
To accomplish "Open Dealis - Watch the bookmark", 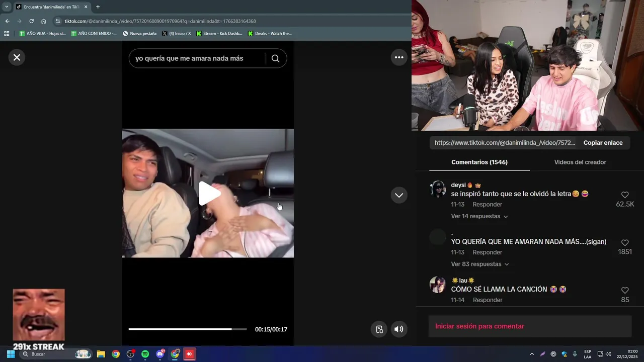I will (270, 34).
